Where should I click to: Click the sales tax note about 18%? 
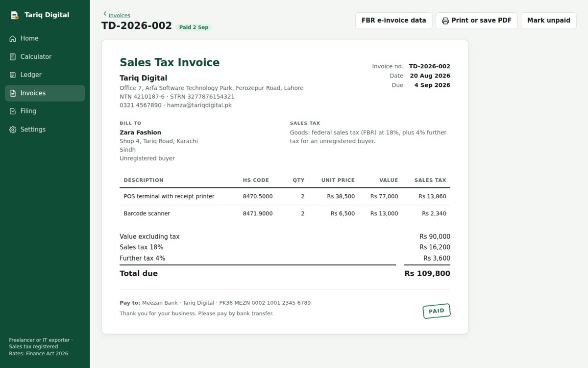[x=368, y=137]
